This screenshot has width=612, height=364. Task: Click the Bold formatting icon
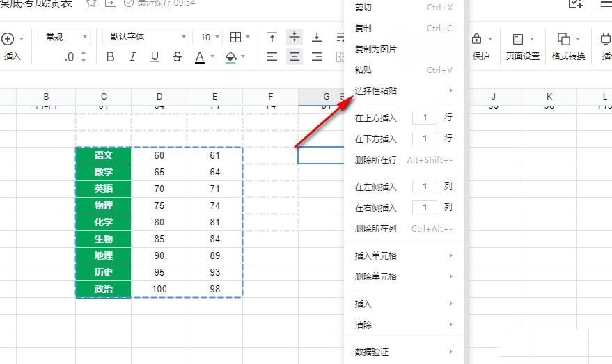[110, 57]
